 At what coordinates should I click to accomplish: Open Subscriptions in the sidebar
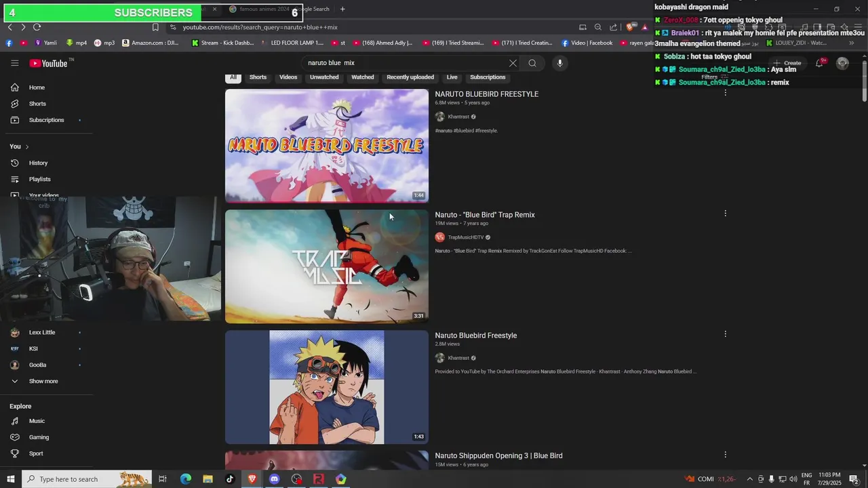pos(46,120)
